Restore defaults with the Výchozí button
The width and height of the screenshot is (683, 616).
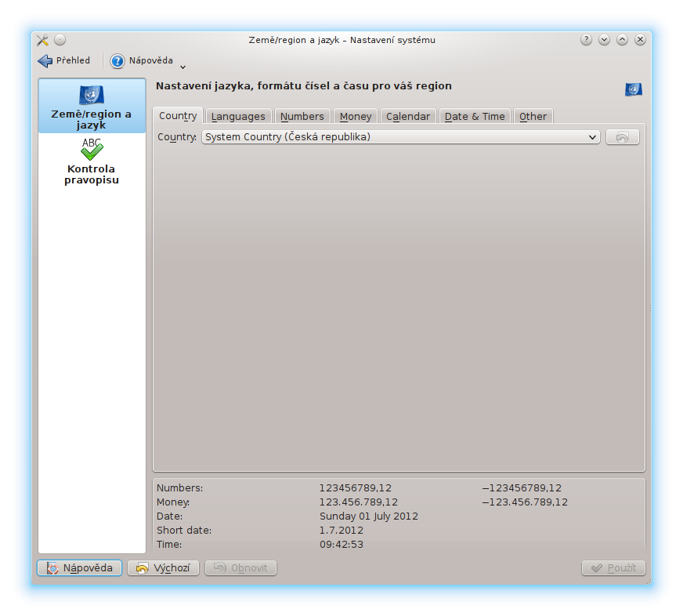(163, 568)
